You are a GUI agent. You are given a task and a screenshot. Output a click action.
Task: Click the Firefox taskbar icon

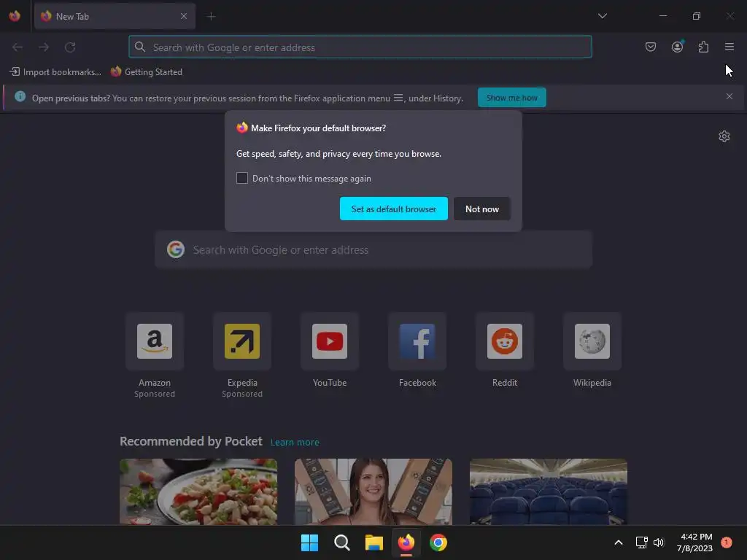click(x=406, y=542)
